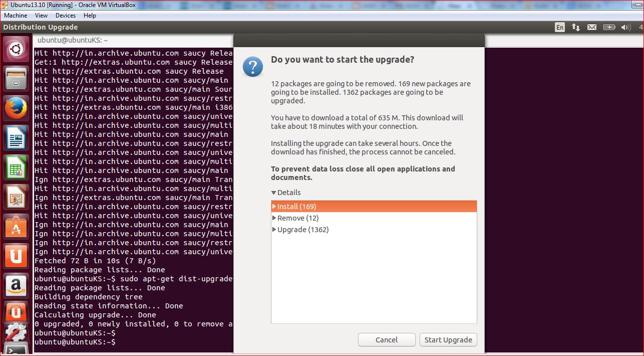Open the VirtualBox Help menu
The image size is (644, 356).
click(90, 16)
